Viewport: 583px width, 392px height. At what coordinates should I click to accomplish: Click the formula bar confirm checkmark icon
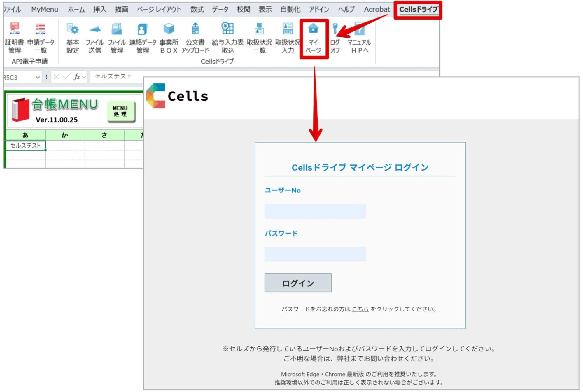point(66,77)
